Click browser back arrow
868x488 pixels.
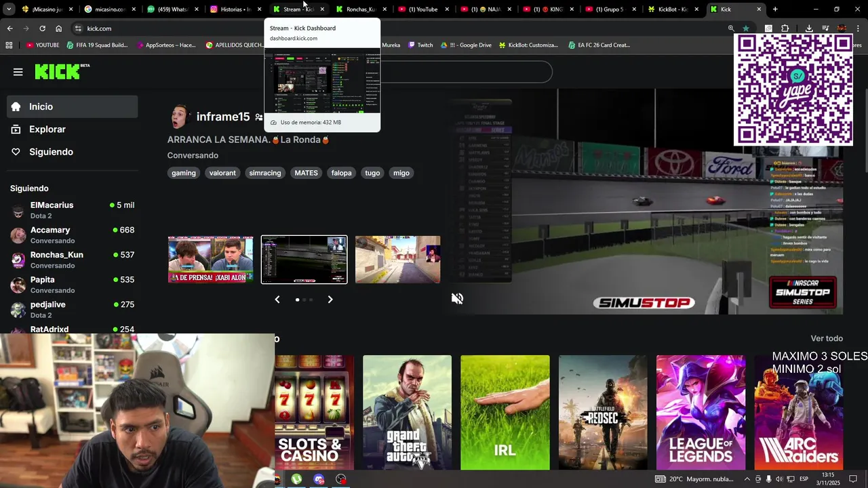click(9, 28)
